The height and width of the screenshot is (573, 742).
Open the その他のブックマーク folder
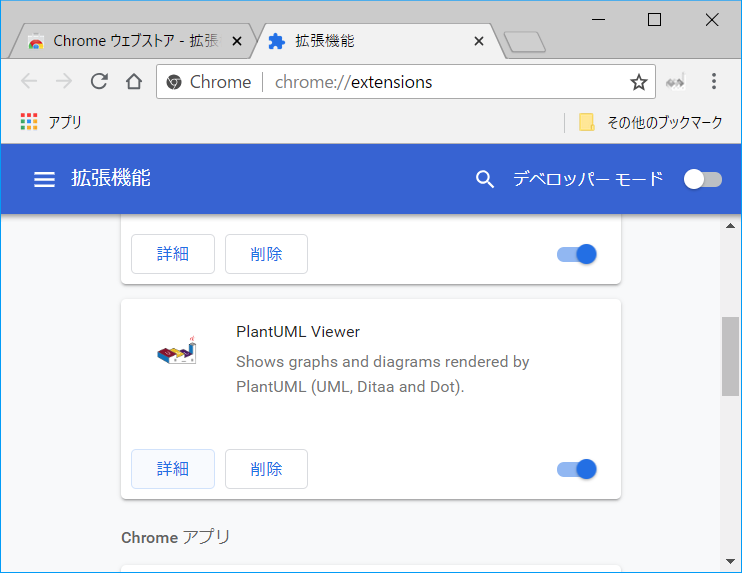[x=651, y=122]
